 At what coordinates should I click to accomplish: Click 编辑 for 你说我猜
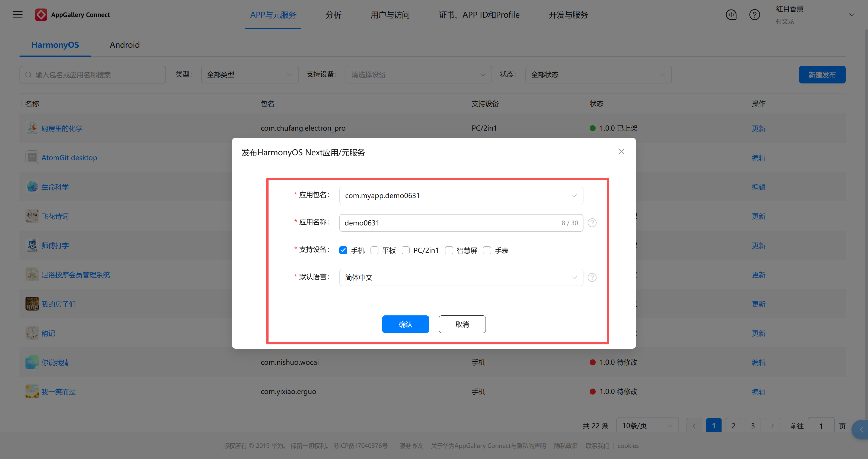point(758,363)
